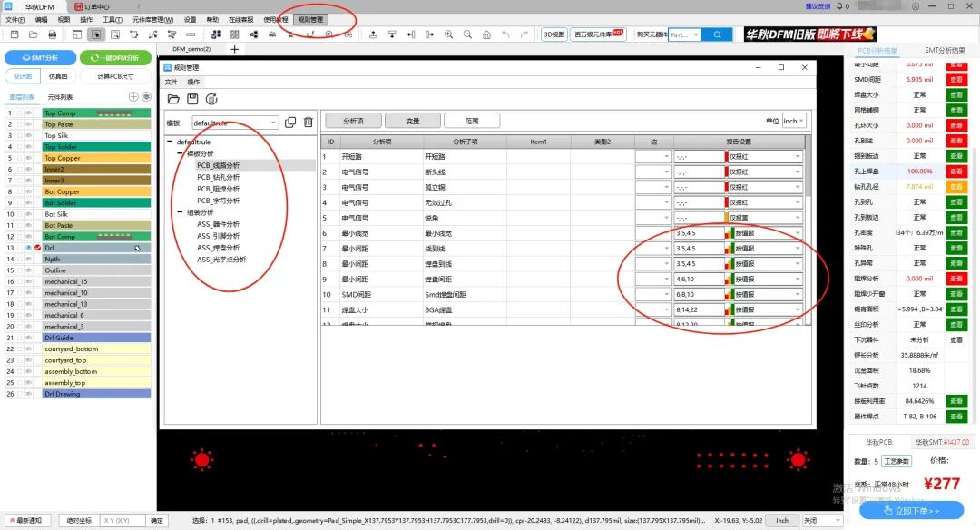The width and height of the screenshot is (980, 530).
Task: Click the redo arrow icon
Action: 524,34
